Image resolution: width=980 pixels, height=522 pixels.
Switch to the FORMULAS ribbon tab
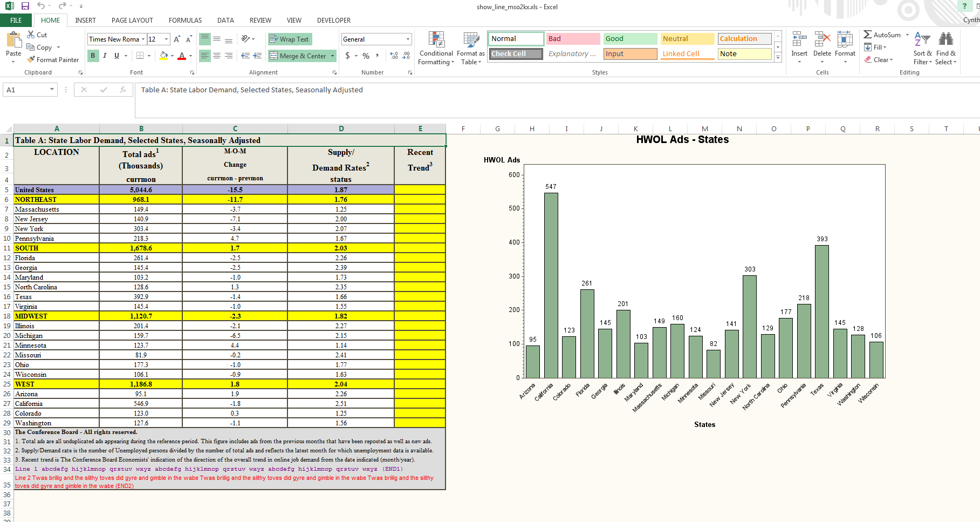(185, 20)
